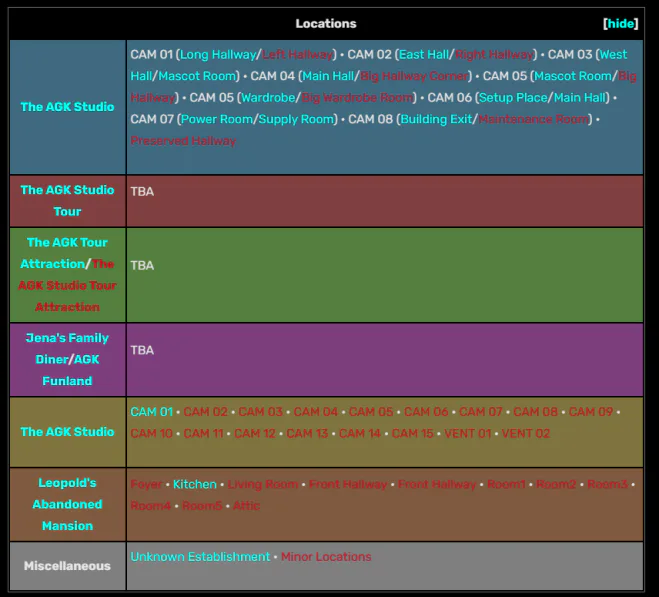This screenshot has width=659, height=597.
Task: Click the Locations title text
Action: [x=326, y=24]
